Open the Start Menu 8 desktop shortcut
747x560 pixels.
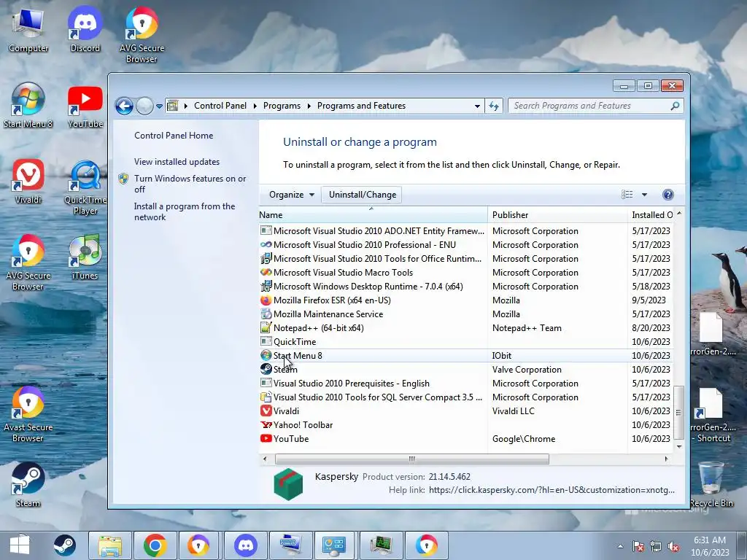point(28,106)
